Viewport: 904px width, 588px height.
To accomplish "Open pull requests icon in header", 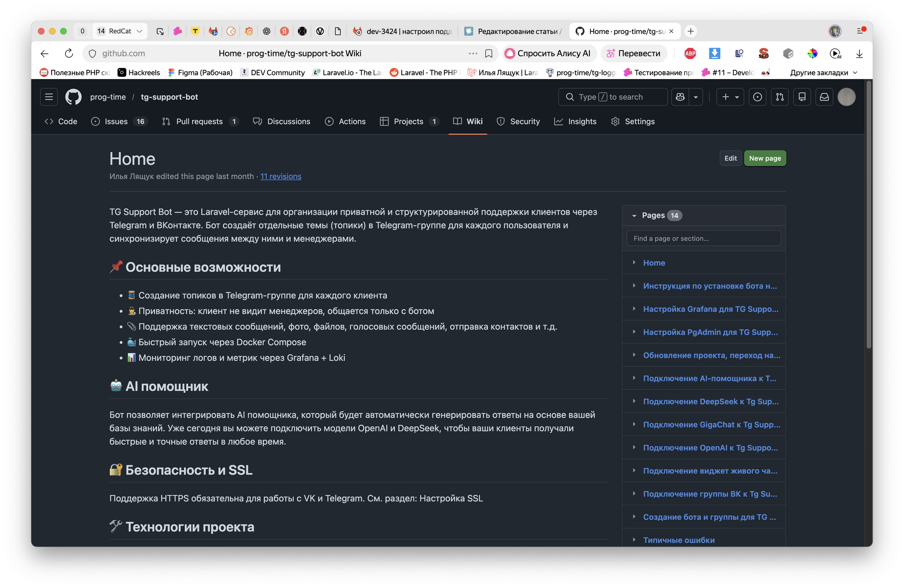I will click(x=780, y=97).
